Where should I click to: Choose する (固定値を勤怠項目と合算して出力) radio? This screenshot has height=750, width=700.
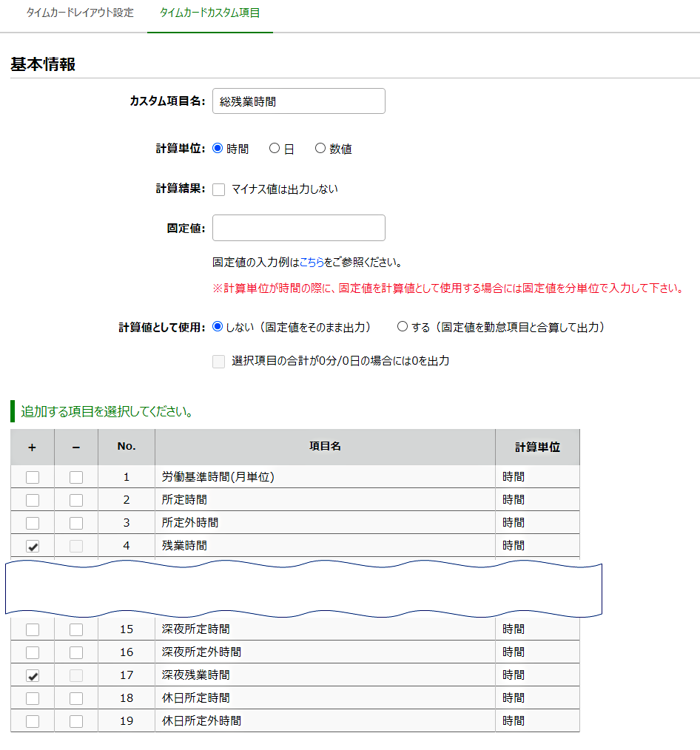(x=403, y=327)
